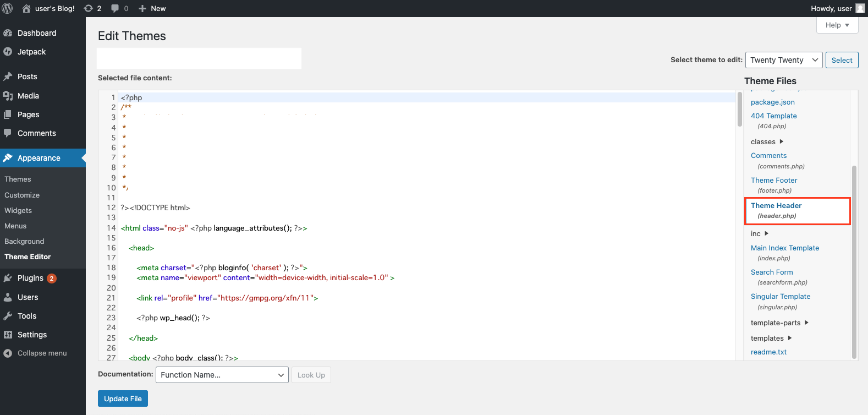The height and width of the screenshot is (415, 868).
Task: Click the Collapse menu label
Action: (x=42, y=353)
